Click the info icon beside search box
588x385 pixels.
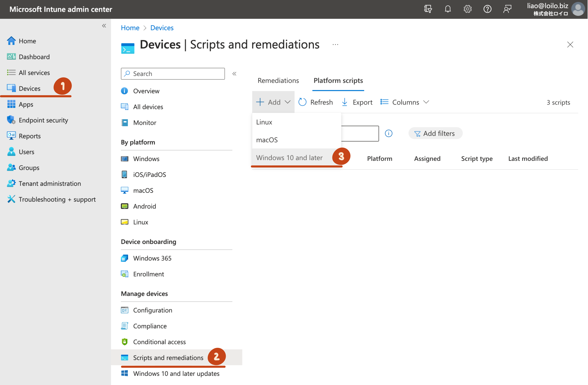(388, 134)
